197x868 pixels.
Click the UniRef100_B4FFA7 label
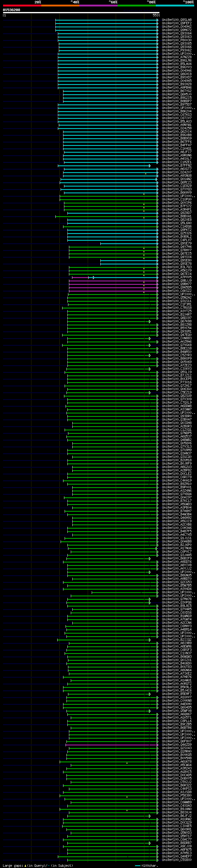177,145
